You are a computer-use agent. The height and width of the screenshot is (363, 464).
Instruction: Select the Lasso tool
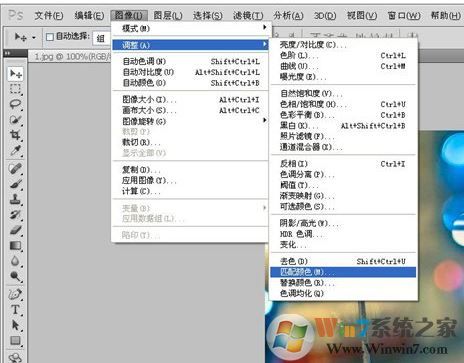[15, 104]
